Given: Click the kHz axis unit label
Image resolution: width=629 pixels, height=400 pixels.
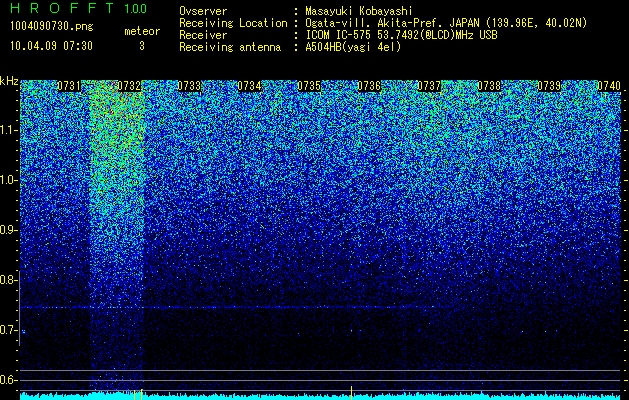Looking at the screenshot, I should [9, 81].
